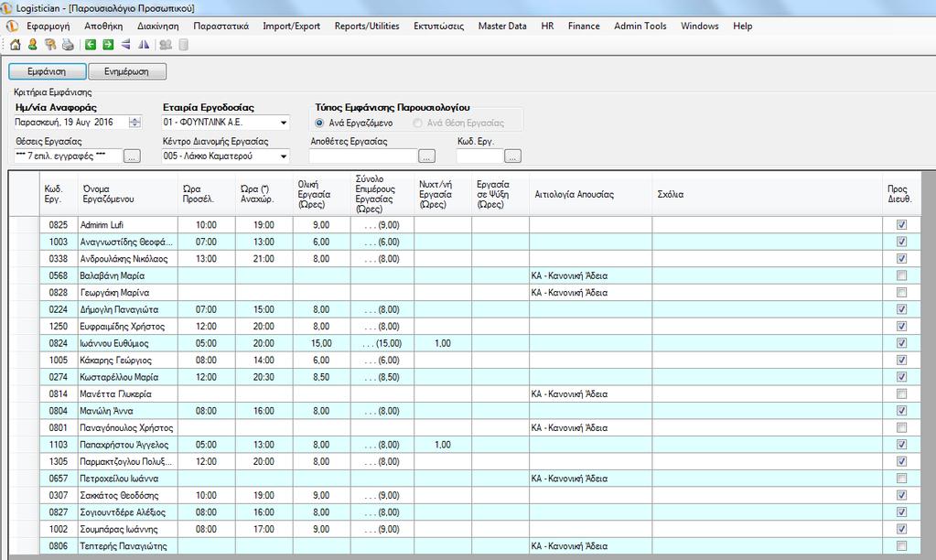The width and height of the screenshot is (936, 560).
Task: Uncheck Προς Διευθ. for Αναγνωστίδης row
Action: (901, 242)
